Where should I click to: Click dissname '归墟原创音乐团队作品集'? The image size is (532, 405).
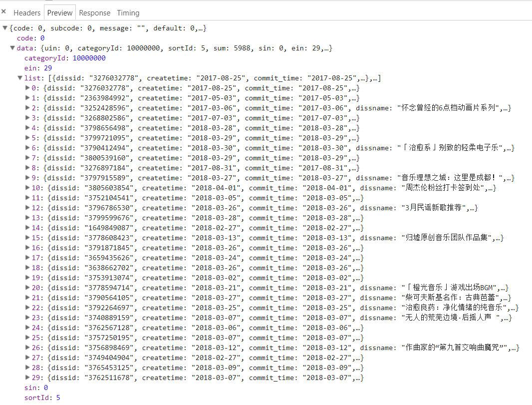tap(446, 238)
